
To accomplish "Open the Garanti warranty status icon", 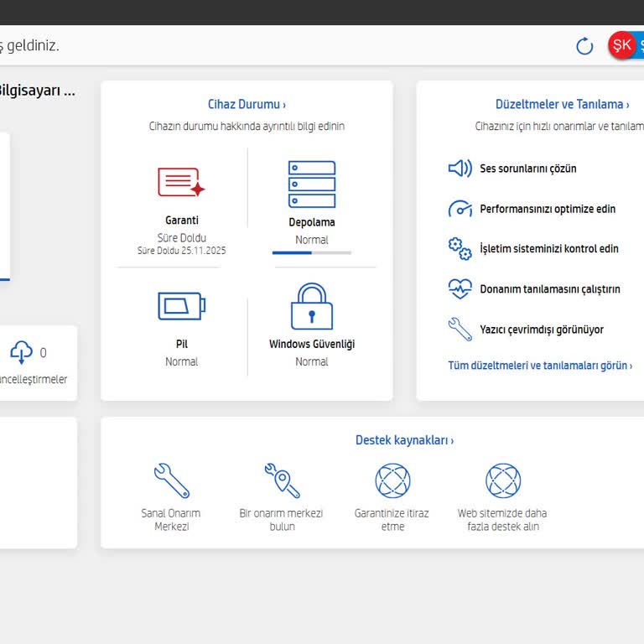I will 181,182.
